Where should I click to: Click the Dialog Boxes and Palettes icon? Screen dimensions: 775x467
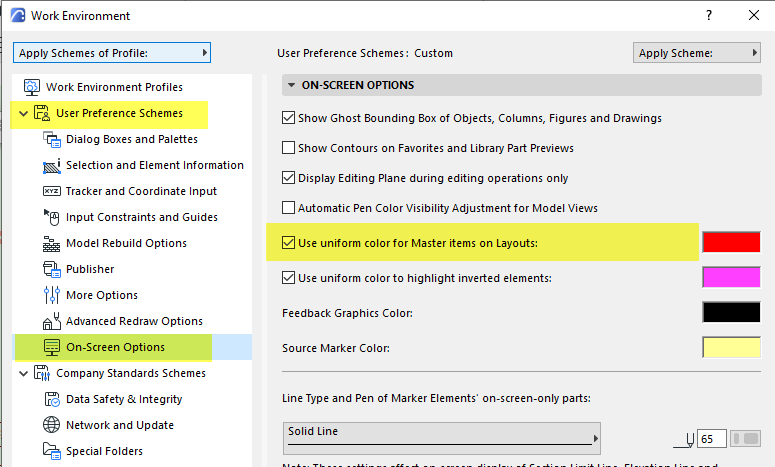point(52,139)
